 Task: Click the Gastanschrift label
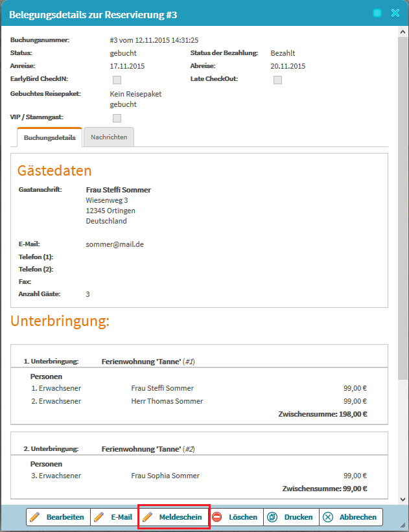pyautogui.click(x=40, y=190)
